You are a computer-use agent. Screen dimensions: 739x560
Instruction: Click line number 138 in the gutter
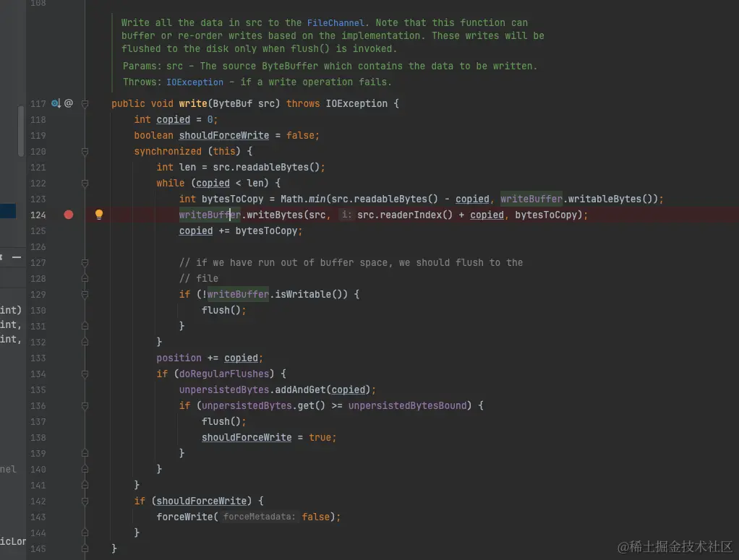click(x=38, y=438)
